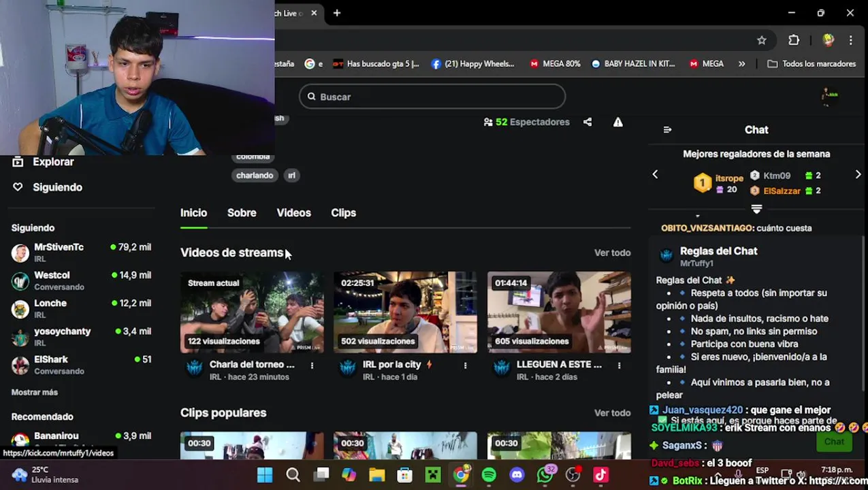Image resolution: width=868 pixels, height=490 pixels.
Task: Open the Siguiendo sidebar menu item
Action: coord(47,187)
